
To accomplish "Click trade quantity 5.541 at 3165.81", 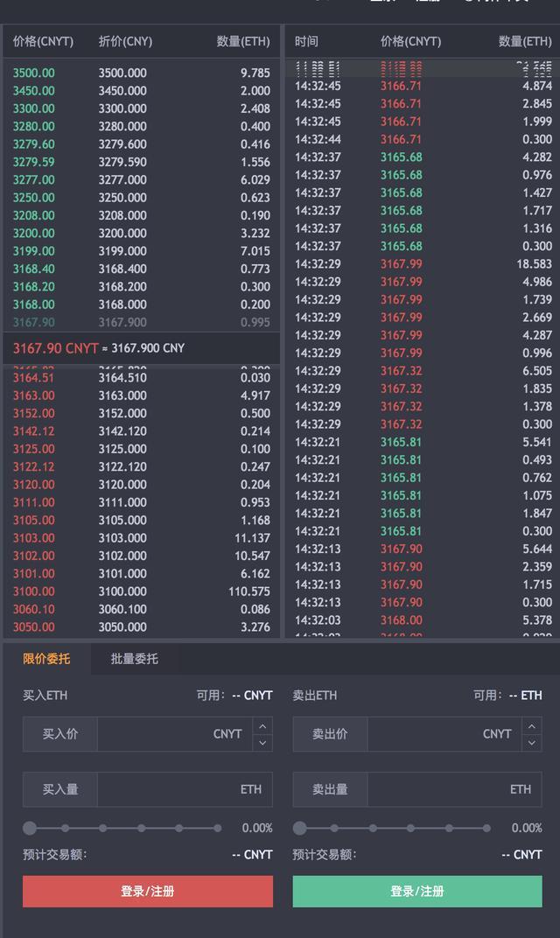I will point(537,442).
